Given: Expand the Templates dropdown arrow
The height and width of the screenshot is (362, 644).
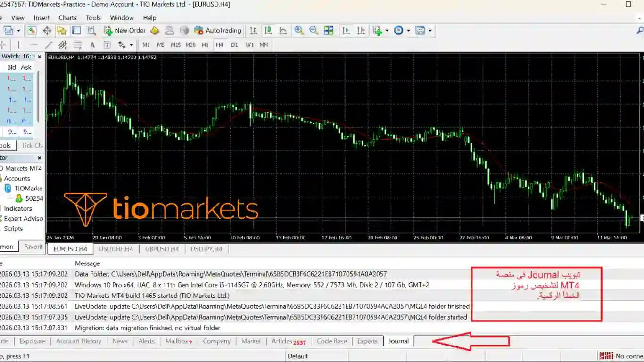Looking at the screenshot, I should [x=430, y=31].
